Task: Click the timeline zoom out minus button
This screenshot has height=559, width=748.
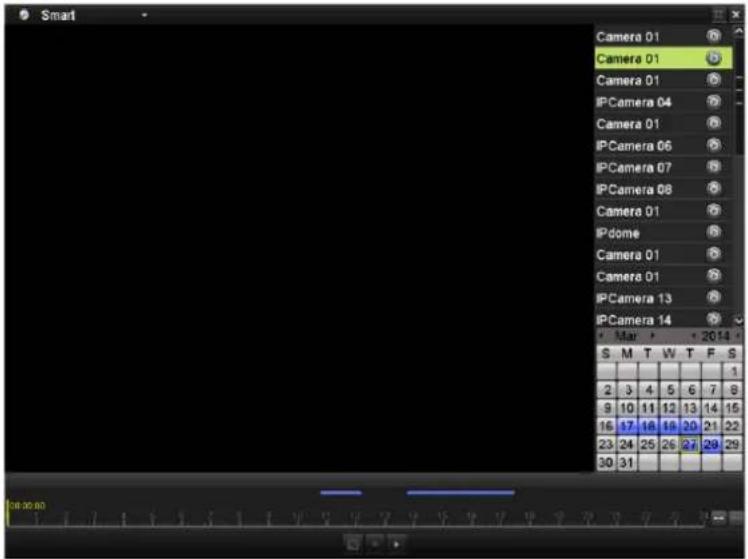Action: pos(718,518)
